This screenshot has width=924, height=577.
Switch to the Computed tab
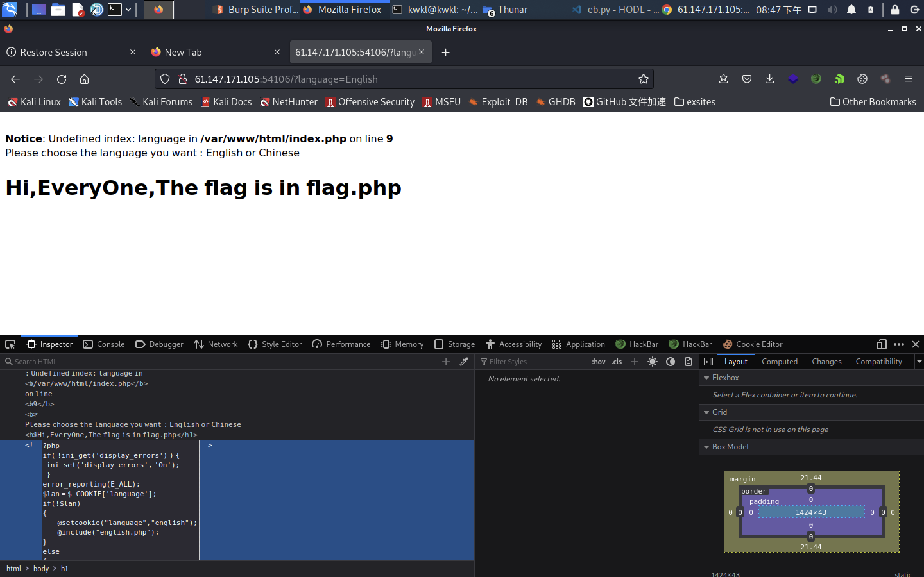(780, 361)
